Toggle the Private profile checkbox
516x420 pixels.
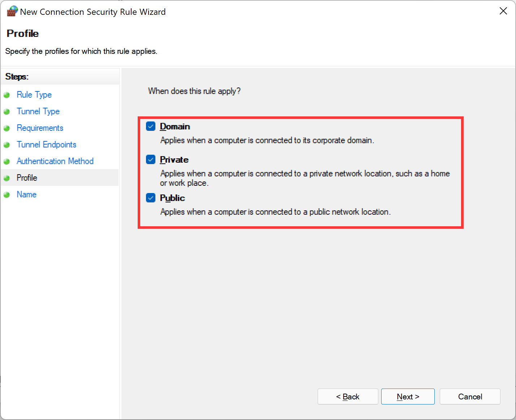click(x=151, y=159)
